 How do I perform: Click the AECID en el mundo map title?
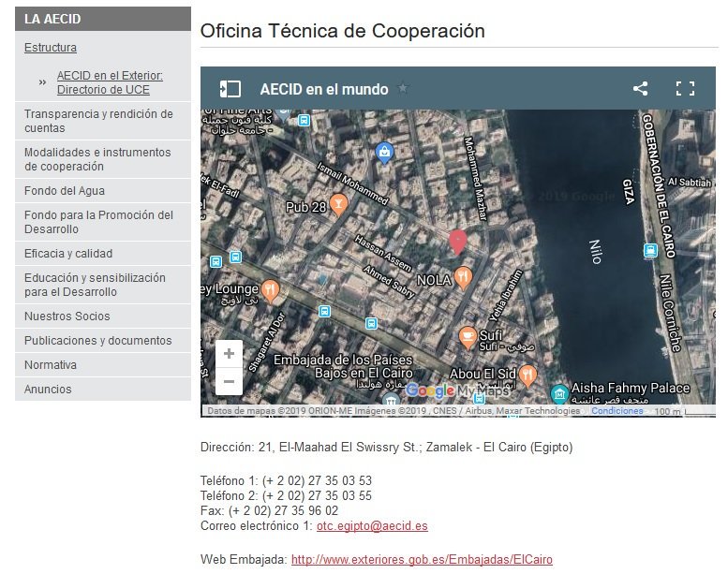[x=324, y=89]
